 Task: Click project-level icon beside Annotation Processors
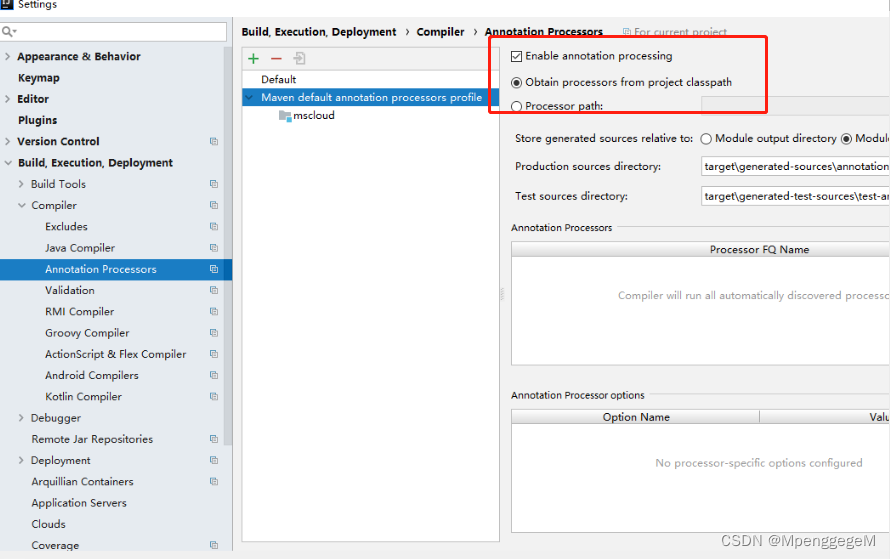pyautogui.click(x=214, y=269)
